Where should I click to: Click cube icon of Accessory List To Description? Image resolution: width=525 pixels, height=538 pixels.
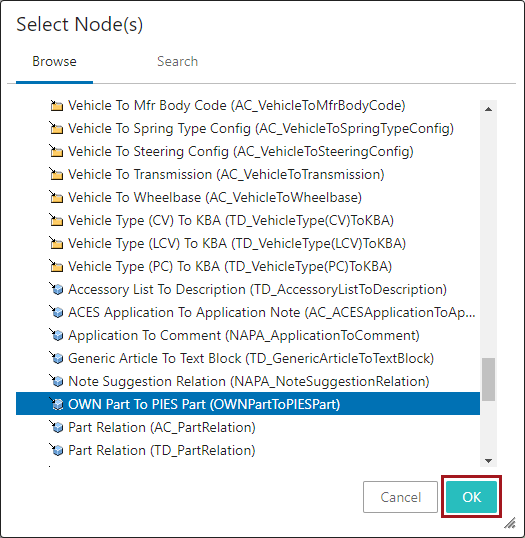(x=57, y=290)
